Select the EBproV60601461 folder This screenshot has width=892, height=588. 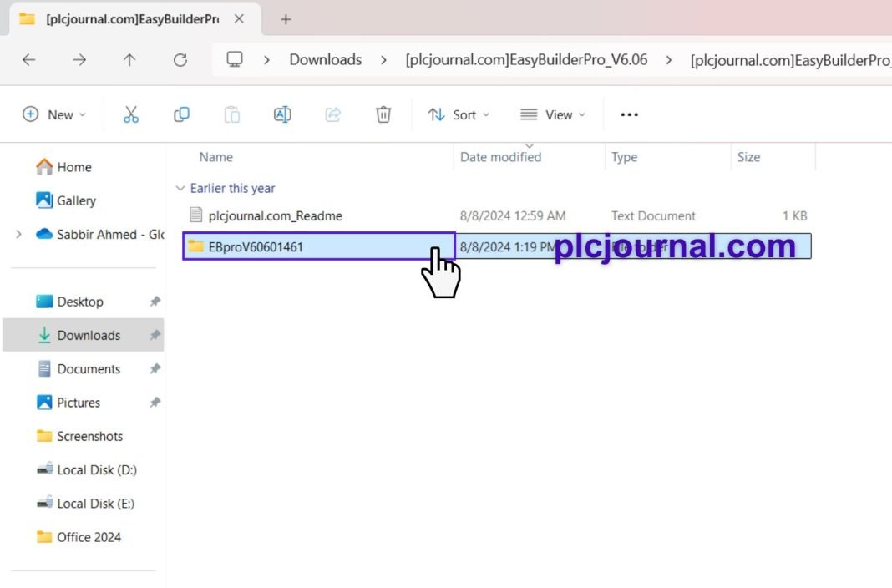[x=256, y=246]
